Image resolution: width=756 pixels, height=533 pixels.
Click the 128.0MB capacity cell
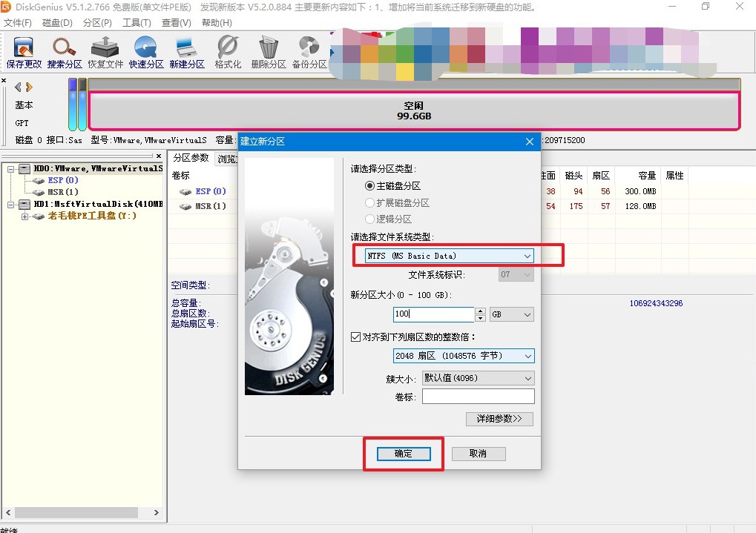(640, 206)
